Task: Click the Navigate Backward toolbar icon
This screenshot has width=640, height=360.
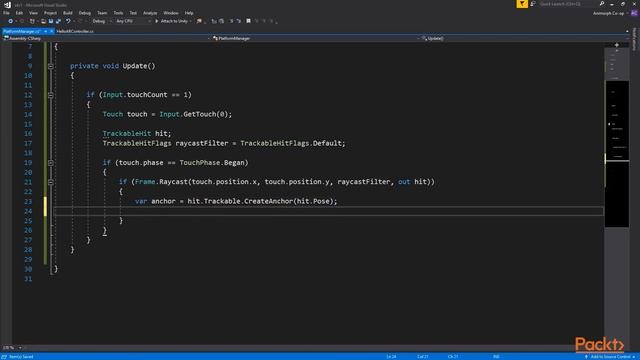Action: point(10,21)
